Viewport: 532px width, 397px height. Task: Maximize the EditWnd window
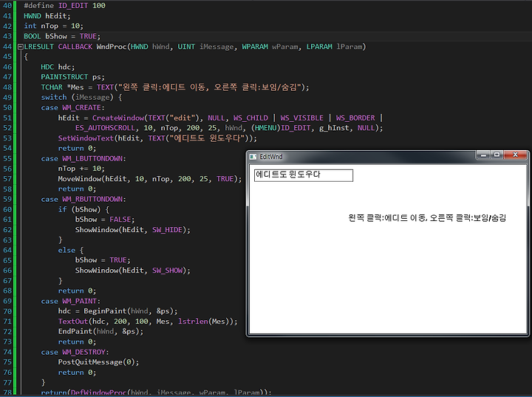tap(497, 155)
